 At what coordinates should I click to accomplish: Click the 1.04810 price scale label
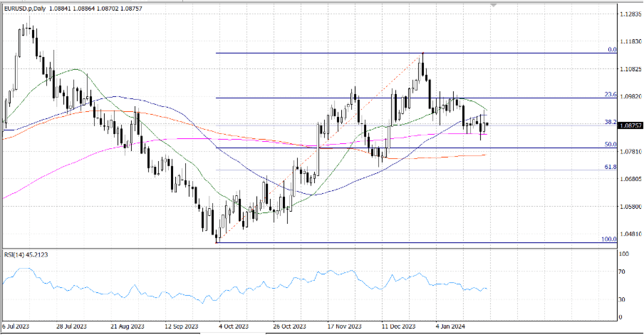pyautogui.click(x=631, y=234)
